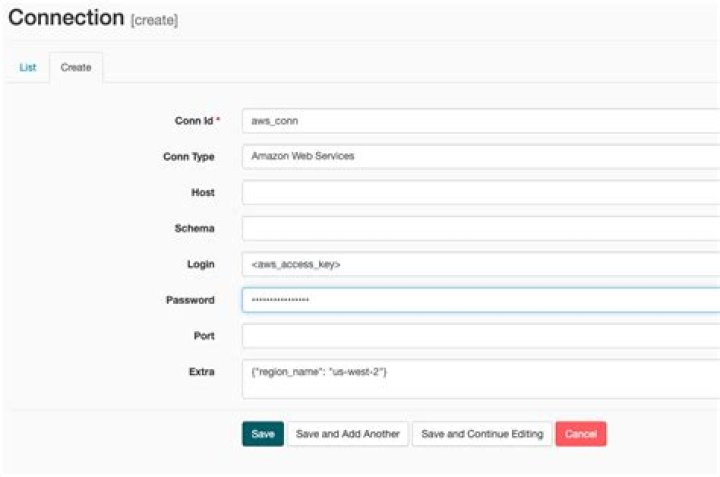Select the Create tab
This screenshot has width=720, height=477.
pyautogui.click(x=75, y=67)
